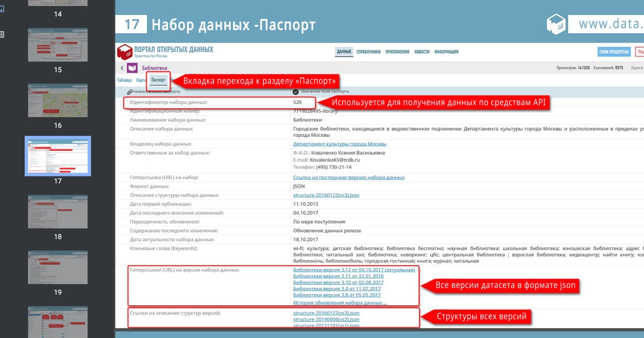Switch to the Таблица tab

coord(124,80)
